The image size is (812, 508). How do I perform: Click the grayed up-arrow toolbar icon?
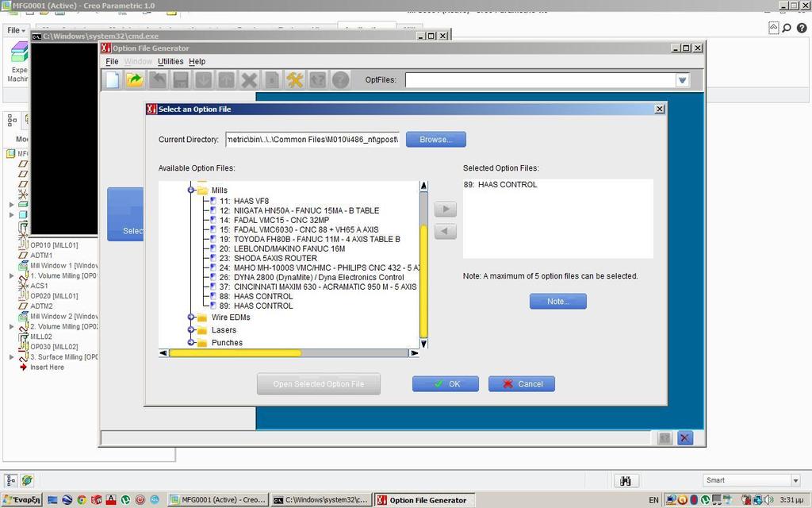pos(226,80)
